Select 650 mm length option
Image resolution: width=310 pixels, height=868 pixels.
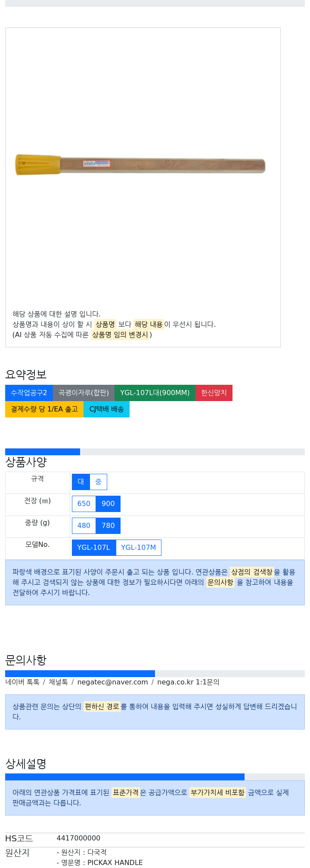84,504
